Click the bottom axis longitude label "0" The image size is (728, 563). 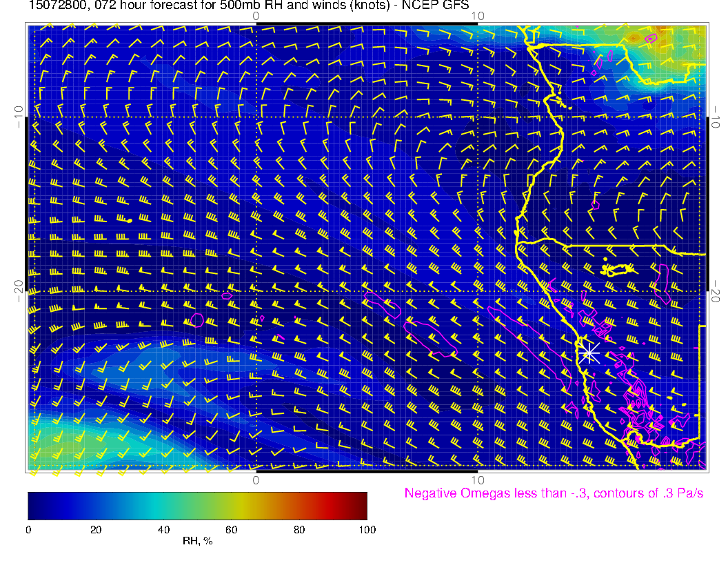click(x=256, y=480)
